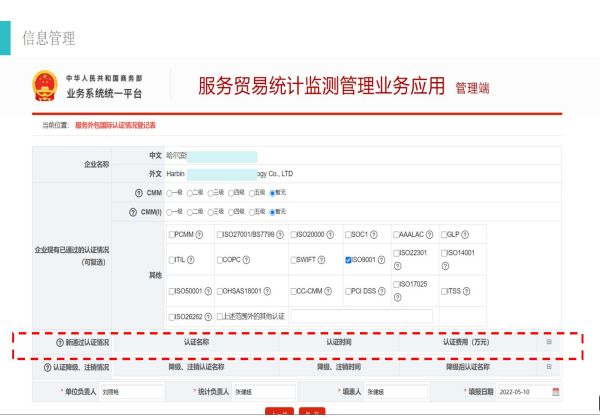Viewport: 600px width, 420px height.
Task: Expand 新通过认证情况 row with plus icon
Action: click(x=548, y=342)
